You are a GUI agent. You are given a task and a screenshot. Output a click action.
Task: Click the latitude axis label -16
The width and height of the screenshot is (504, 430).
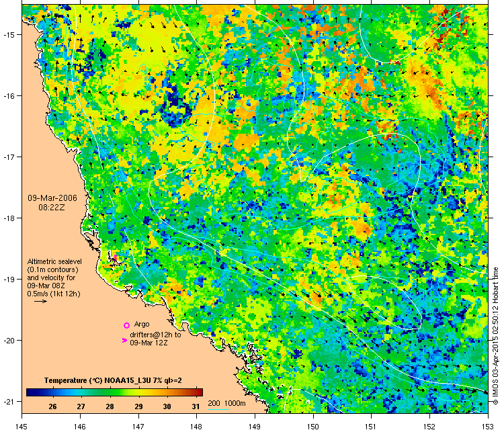coord(9,96)
